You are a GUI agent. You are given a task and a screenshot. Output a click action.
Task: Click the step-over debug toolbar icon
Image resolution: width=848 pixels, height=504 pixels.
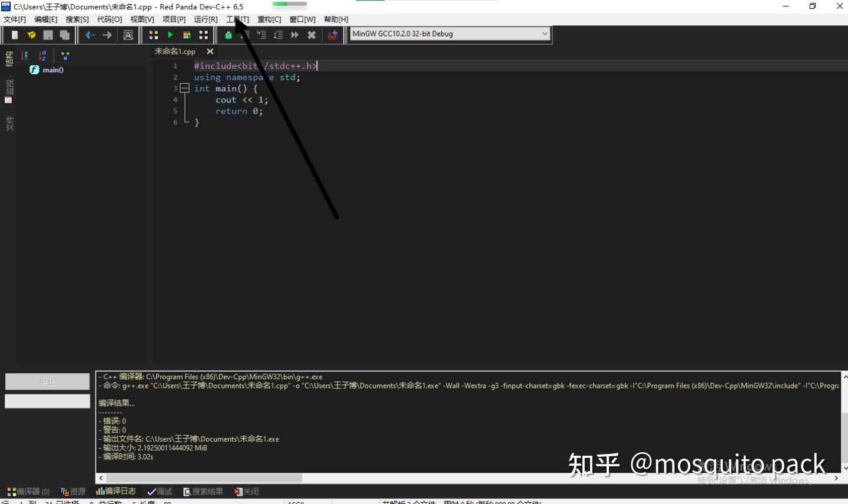click(261, 34)
